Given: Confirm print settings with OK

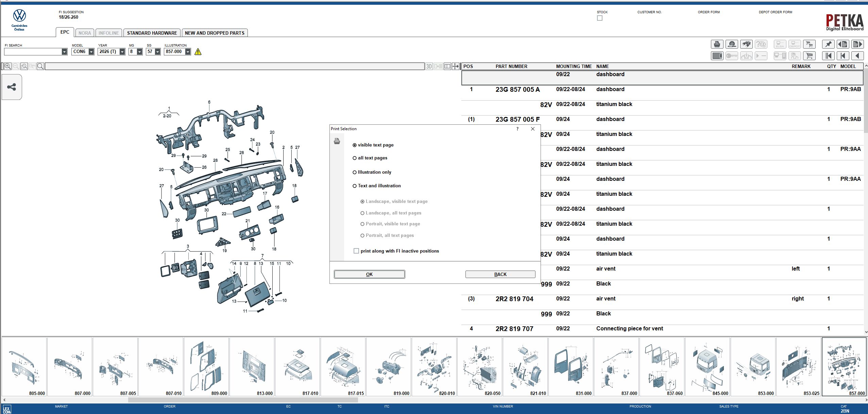Looking at the screenshot, I should pyautogui.click(x=369, y=274).
